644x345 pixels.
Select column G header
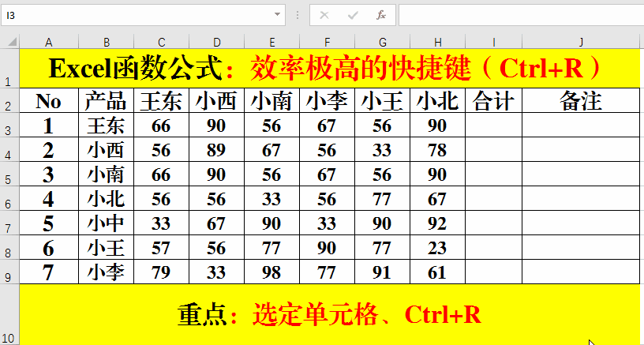[x=382, y=42]
